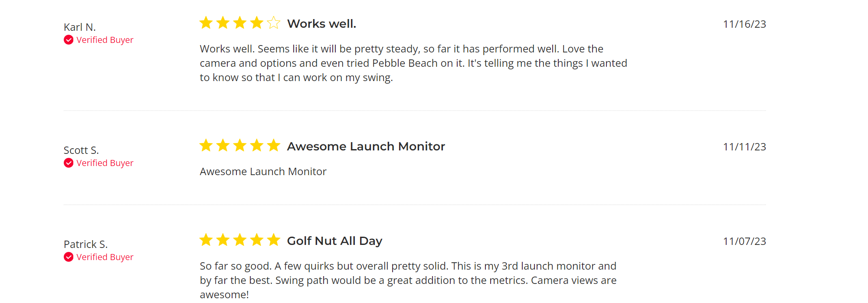Click reviewer name Scott S.
Screen dimensions: 868x303
click(81, 150)
